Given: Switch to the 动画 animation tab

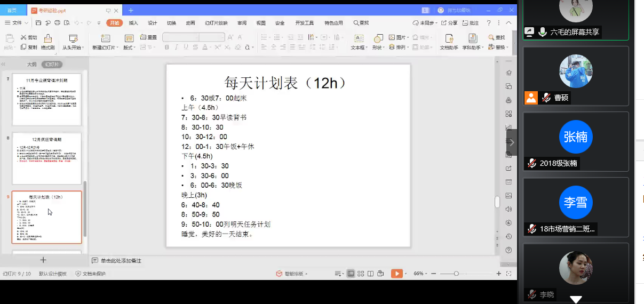Looking at the screenshot, I should coord(190,23).
